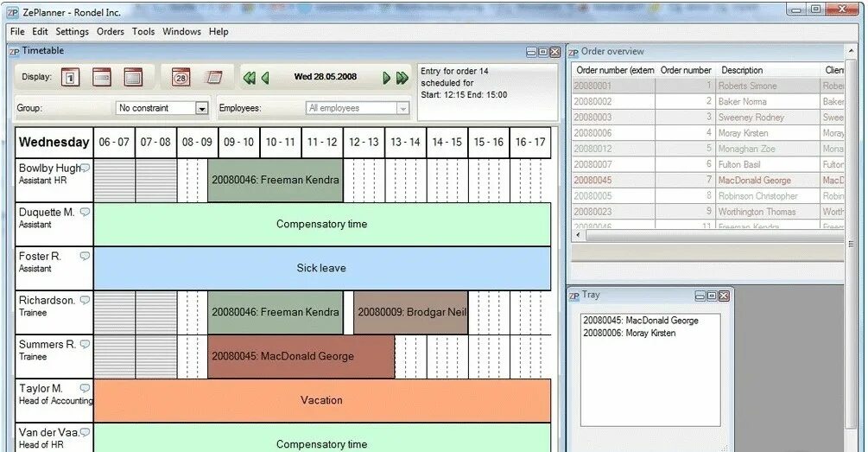Screen dimensions: 868x452
Task: Click main window vertical scrollbar up arrow
Action: click(x=852, y=50)
